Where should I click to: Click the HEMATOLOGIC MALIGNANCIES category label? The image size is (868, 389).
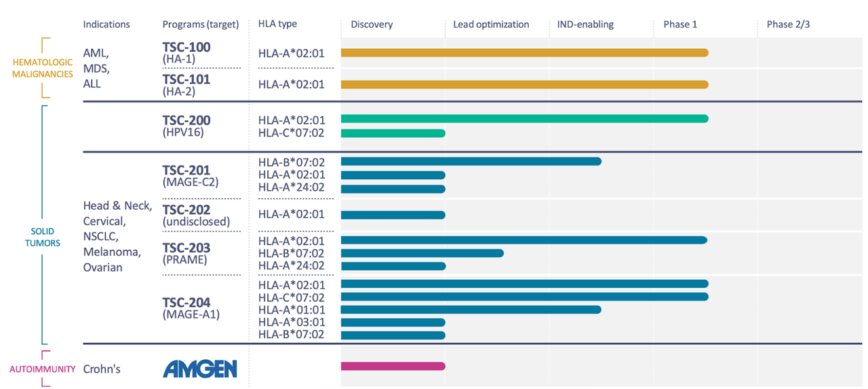click(43, 69)
